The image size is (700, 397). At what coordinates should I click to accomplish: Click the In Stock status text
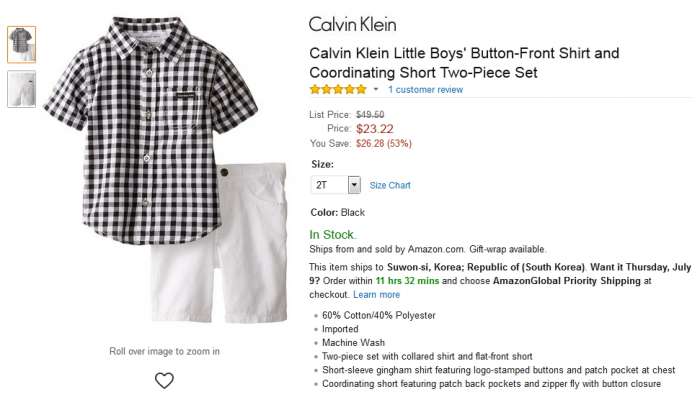[x=332, y=234]
